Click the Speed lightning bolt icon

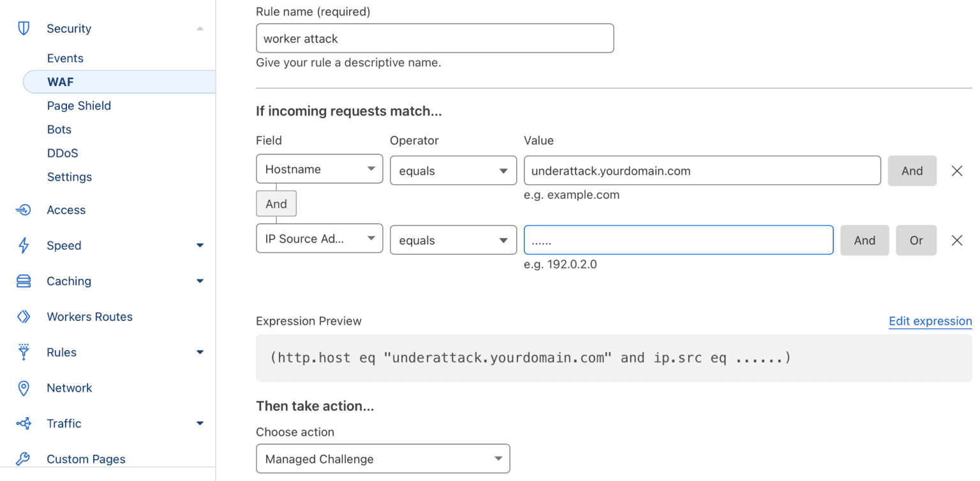[23, 245]
